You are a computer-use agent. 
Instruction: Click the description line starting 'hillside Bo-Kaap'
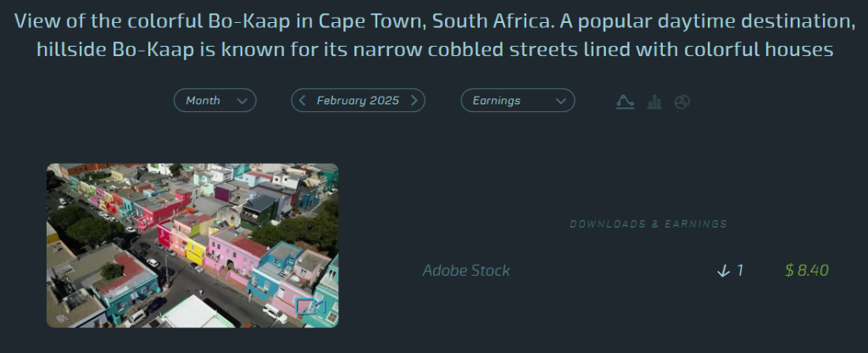click(x=434, y=50)
